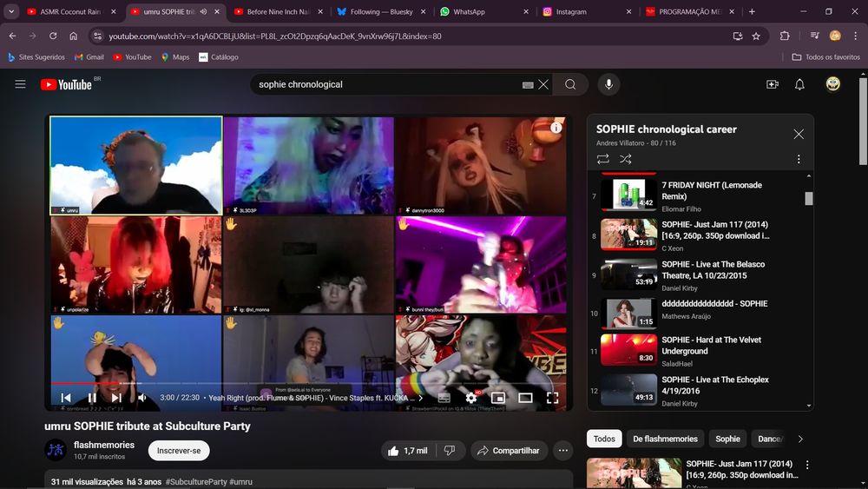This screenshot has width=868, height=489.
Task: Focus the YouTube search input field
Action: 387,84
